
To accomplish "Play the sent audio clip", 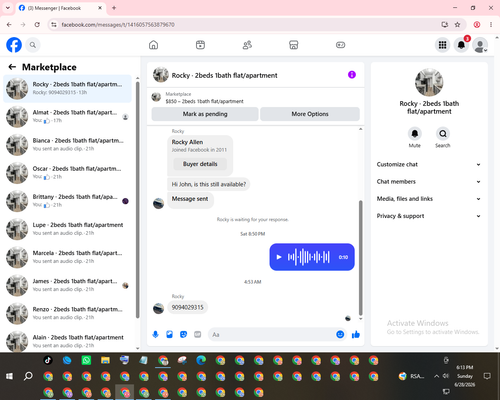I will point(279,257).
